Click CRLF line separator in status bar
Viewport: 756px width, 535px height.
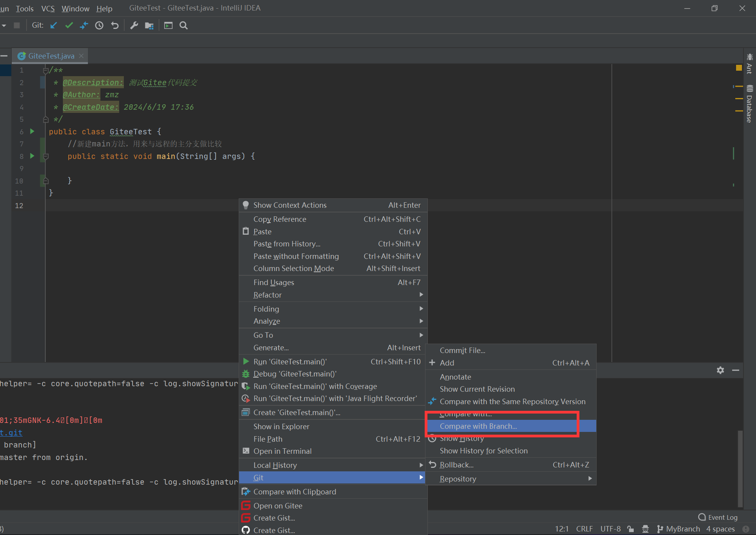coord(584,529)
